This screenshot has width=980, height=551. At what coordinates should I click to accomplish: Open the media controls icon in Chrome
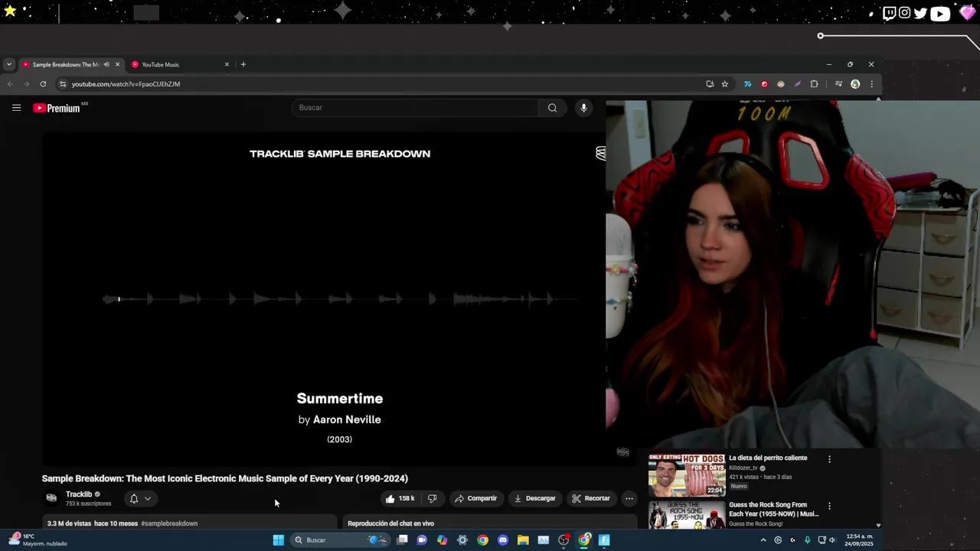[838, 84]
